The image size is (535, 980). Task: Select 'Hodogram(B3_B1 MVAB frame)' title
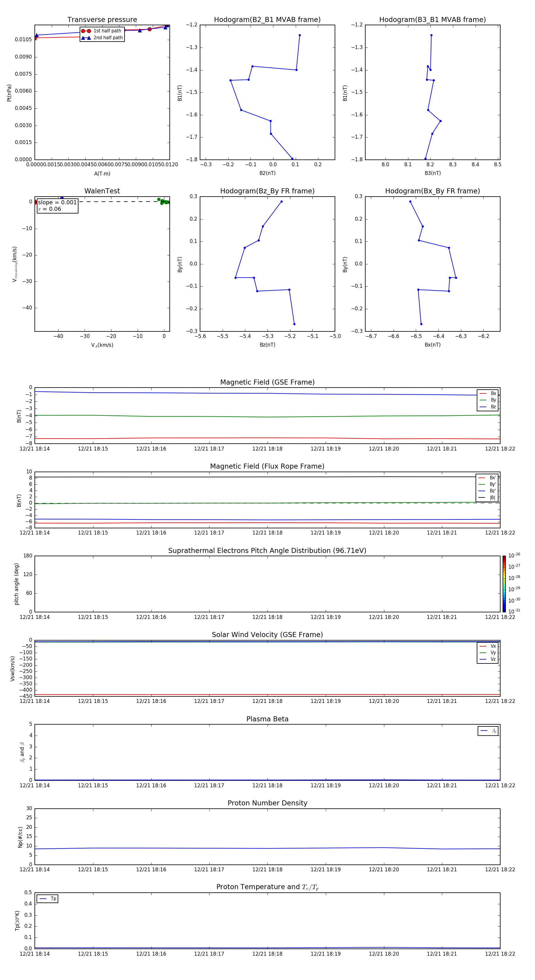pyautogui.click(x=432, y=20)
